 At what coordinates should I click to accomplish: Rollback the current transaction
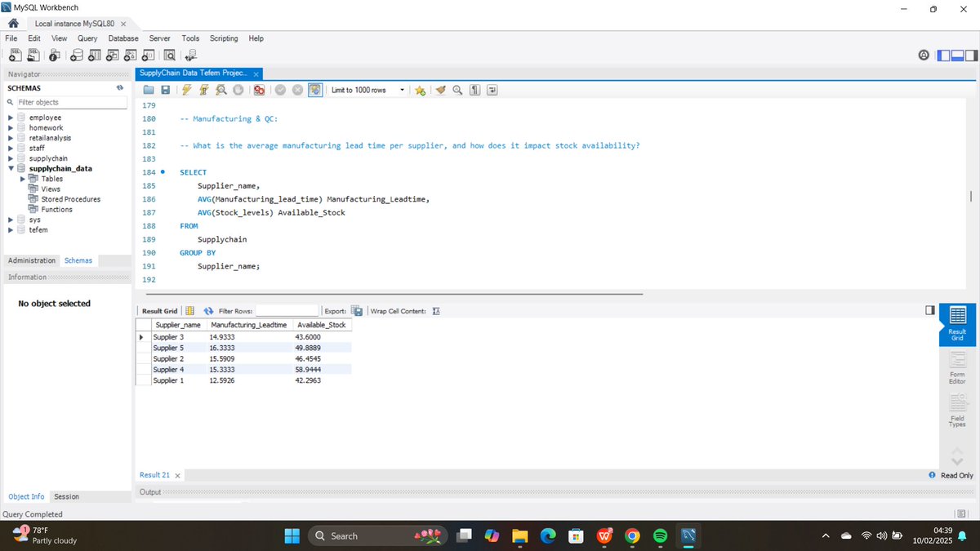click(297, 90)
